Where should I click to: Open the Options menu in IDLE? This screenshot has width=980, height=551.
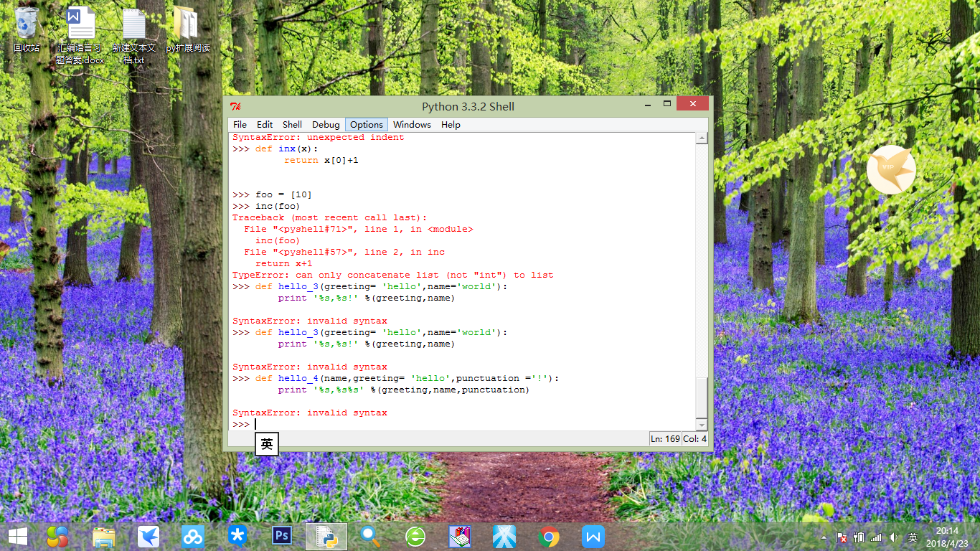pos(366,124)
